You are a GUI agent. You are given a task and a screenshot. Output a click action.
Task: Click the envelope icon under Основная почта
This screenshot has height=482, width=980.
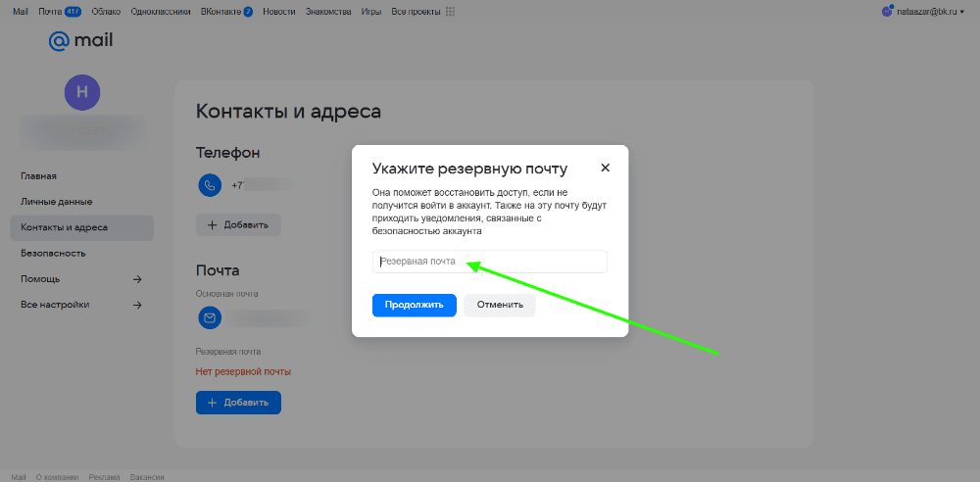210,318
